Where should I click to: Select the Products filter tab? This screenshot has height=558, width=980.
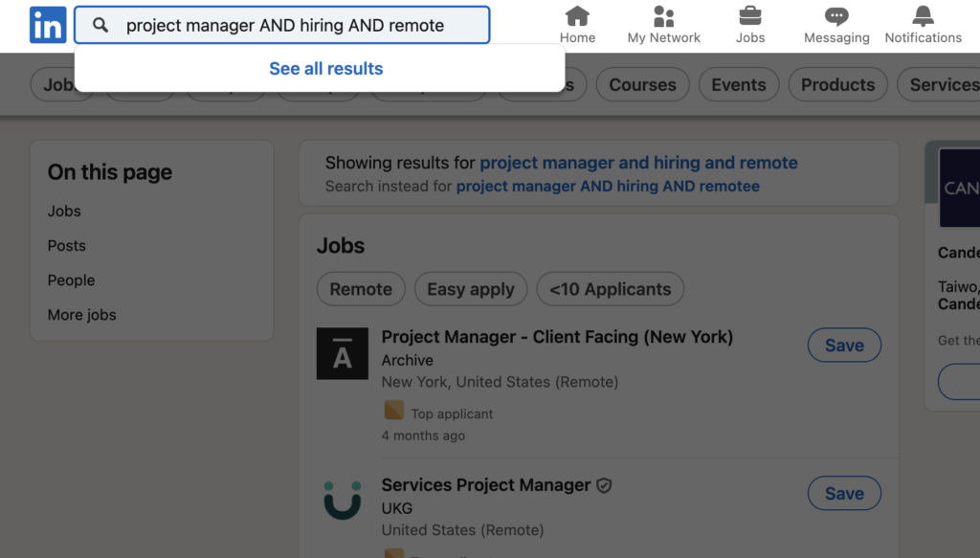(837, 84)
